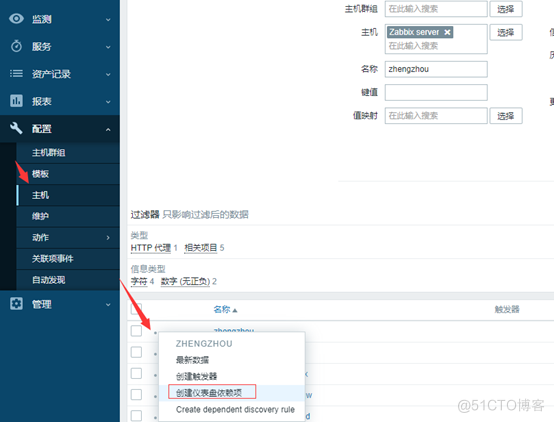Remove the Zabbix server host tag
This screenshot has height=422, width=554.
tap(447, 32)
